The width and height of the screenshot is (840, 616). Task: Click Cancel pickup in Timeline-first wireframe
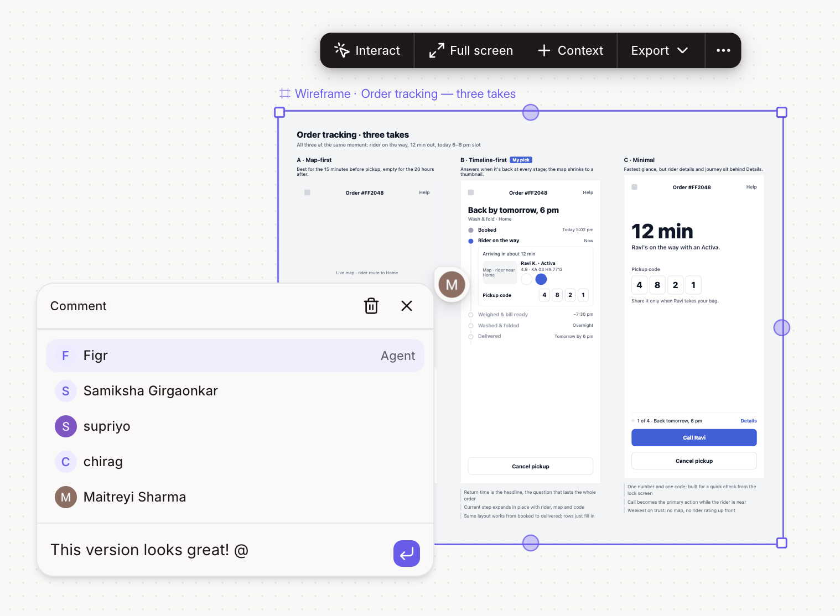click(x=531, y=466)
